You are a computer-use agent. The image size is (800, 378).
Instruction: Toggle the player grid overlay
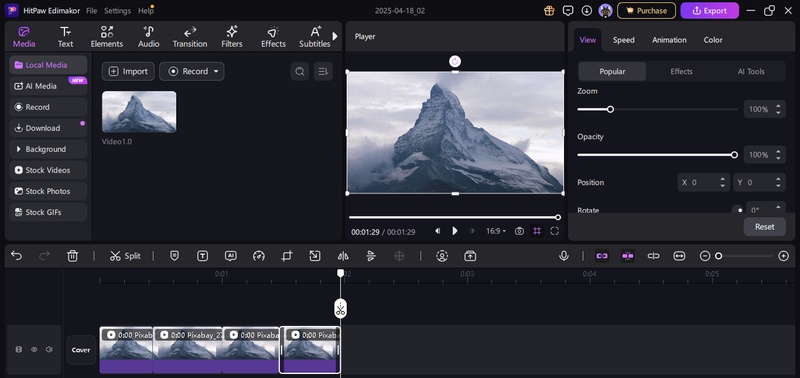click(x=537, y=231)
